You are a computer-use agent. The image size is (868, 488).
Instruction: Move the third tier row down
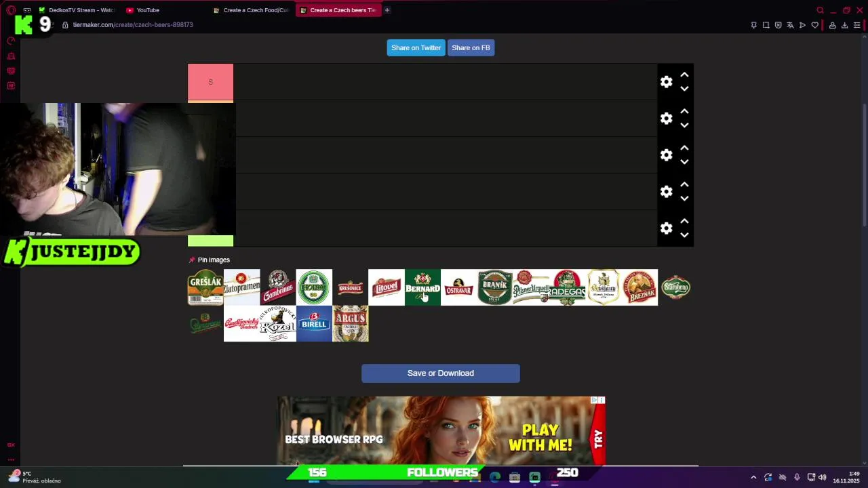click(x=684, y=162)
